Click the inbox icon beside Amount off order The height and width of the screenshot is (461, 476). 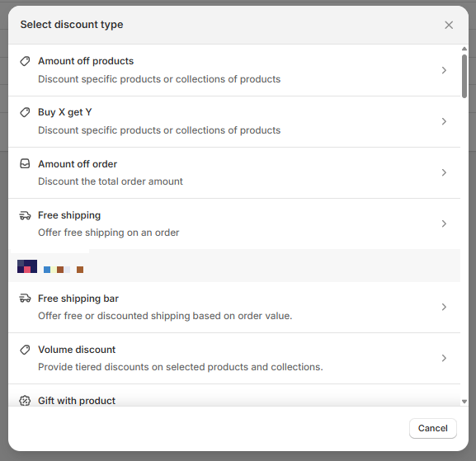[x=25, y=164]
